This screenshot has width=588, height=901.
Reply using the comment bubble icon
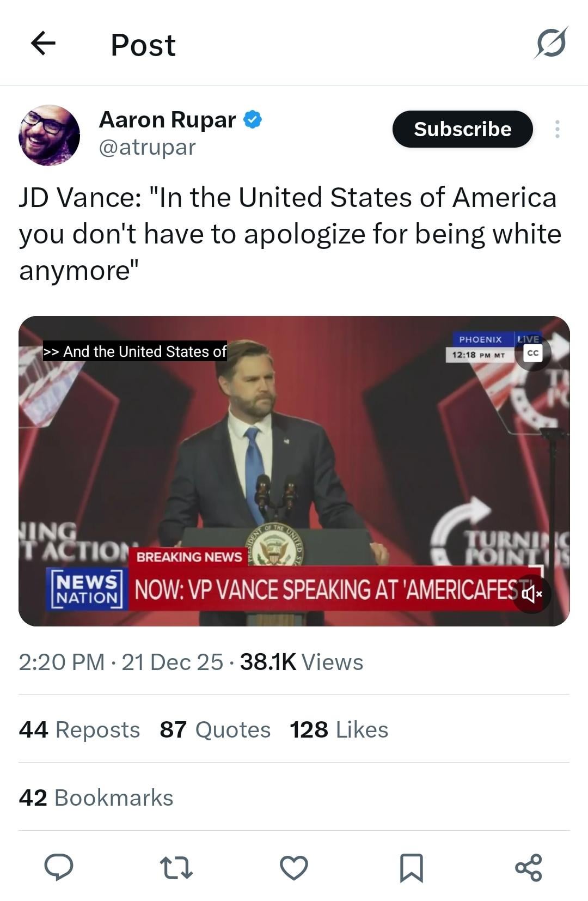click(x=58, y=867)
